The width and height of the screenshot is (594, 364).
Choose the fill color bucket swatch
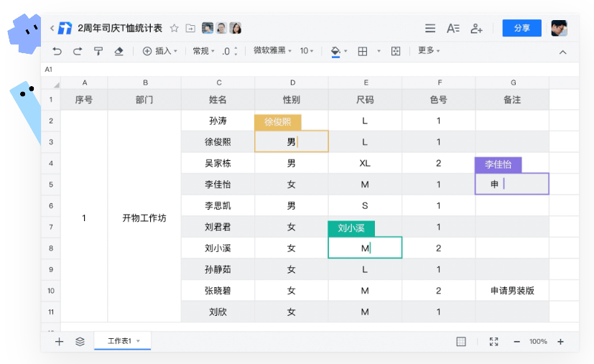(x=335, y=51)
